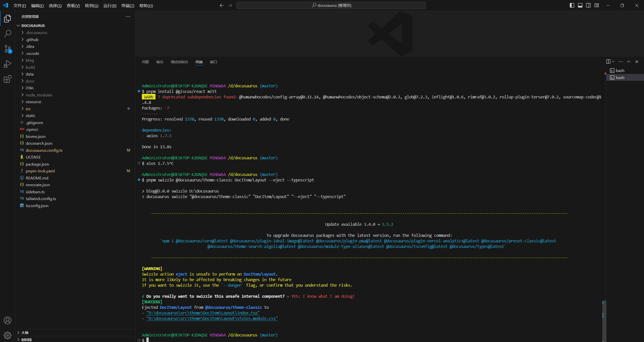
Task: Open the Accounts menu icon
Action: [x=8, y=320]
